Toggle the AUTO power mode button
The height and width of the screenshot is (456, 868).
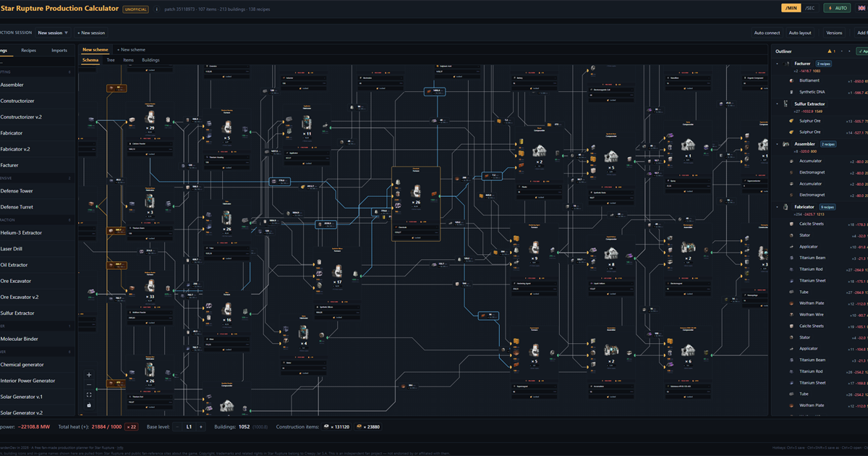click(x=837, y=8)
